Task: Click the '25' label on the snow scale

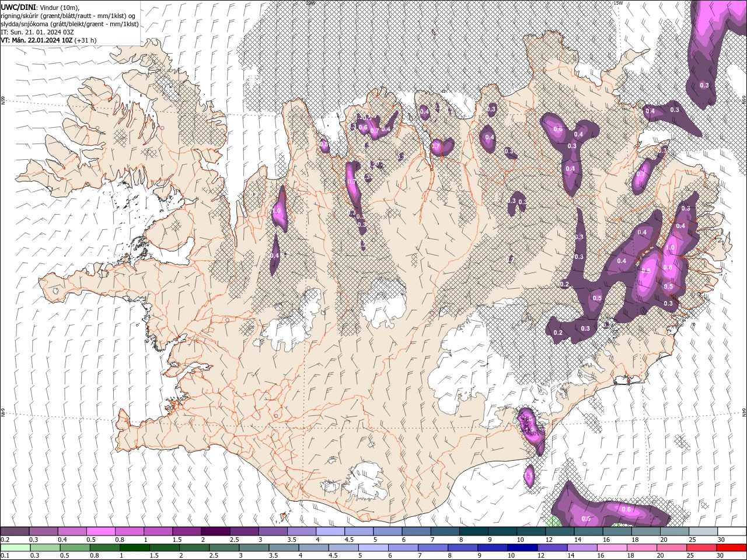Action: [x=694, y=540]
